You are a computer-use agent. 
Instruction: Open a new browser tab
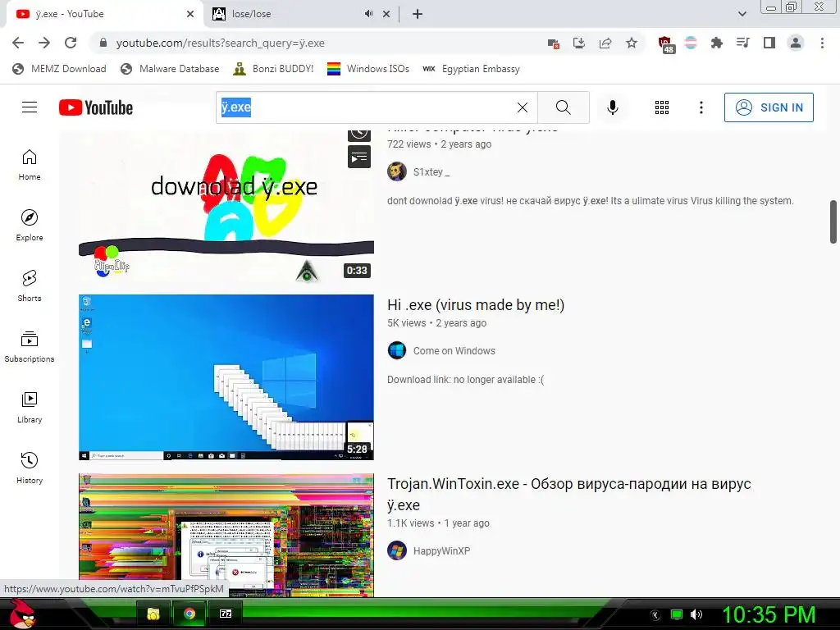point(418,14)
